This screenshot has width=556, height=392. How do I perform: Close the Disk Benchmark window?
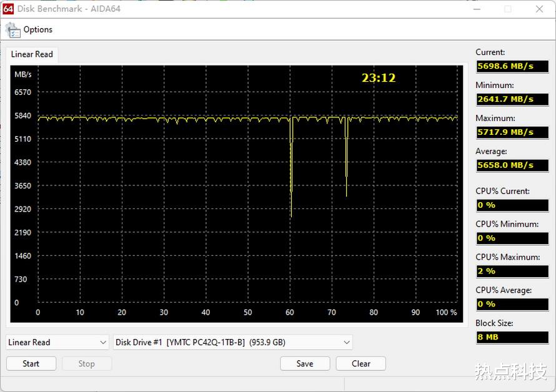click(x=539, y=9)
